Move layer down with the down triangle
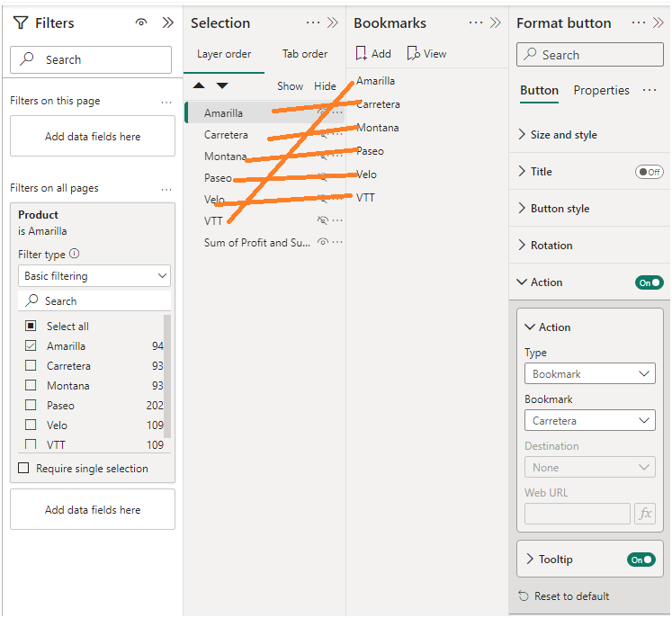The width and height of the screenshot is (672, 618). coord(222,85)
